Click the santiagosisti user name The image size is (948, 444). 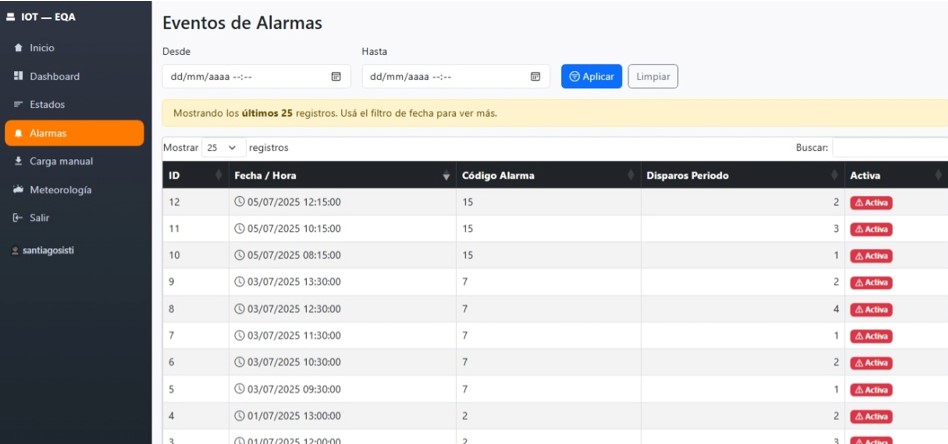[42, 250]
